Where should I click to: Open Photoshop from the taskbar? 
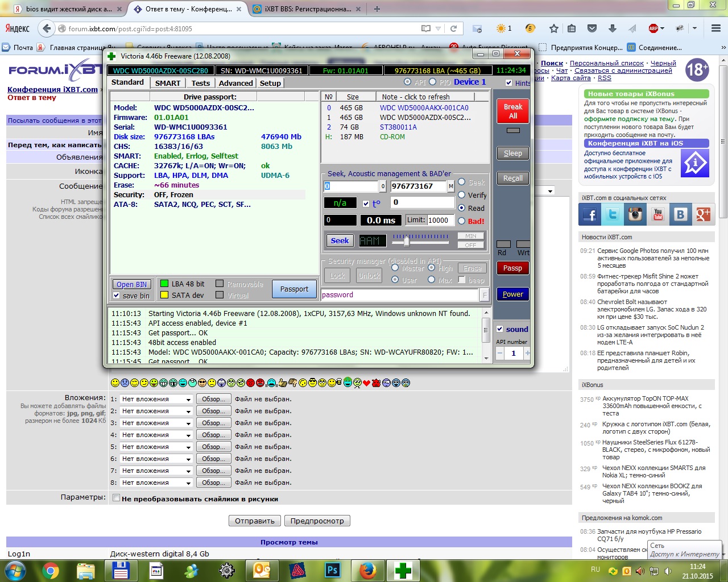[332, 570]
